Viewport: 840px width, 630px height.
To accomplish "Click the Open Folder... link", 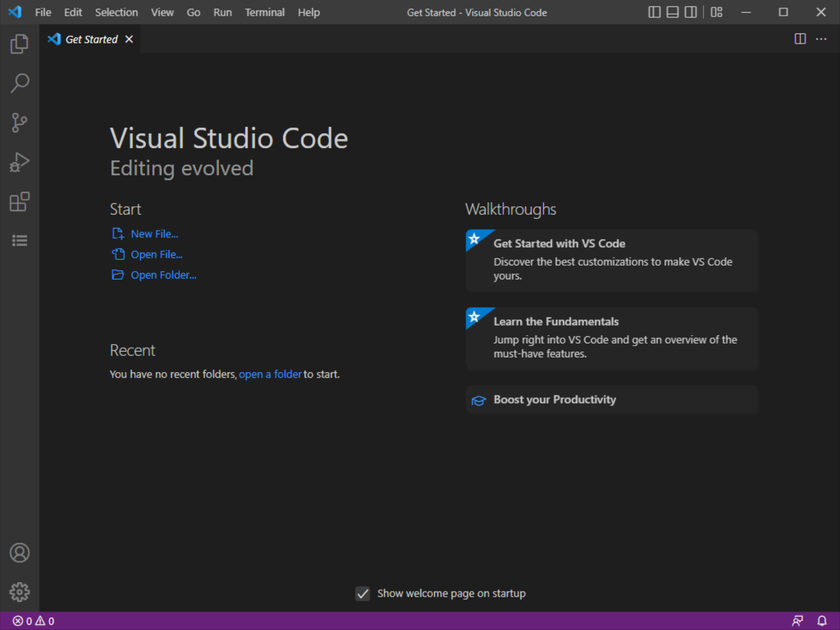I will 164,275.
